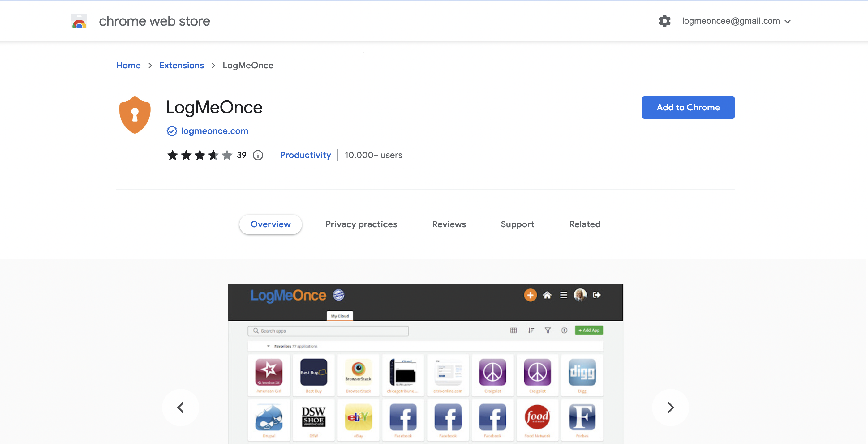This screenshot has width=868, height=444.
Task: Click the Search apps field in the preview
Action: [328, 331]
